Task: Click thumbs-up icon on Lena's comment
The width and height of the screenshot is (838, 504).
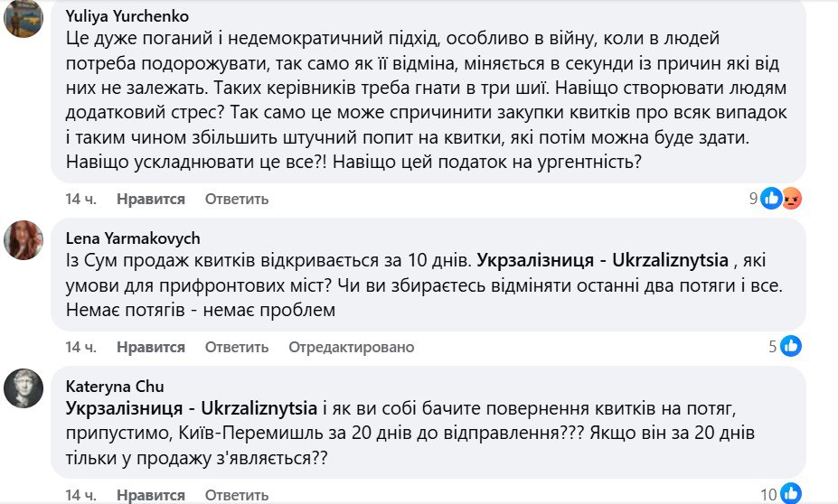Action: point(790,346)
